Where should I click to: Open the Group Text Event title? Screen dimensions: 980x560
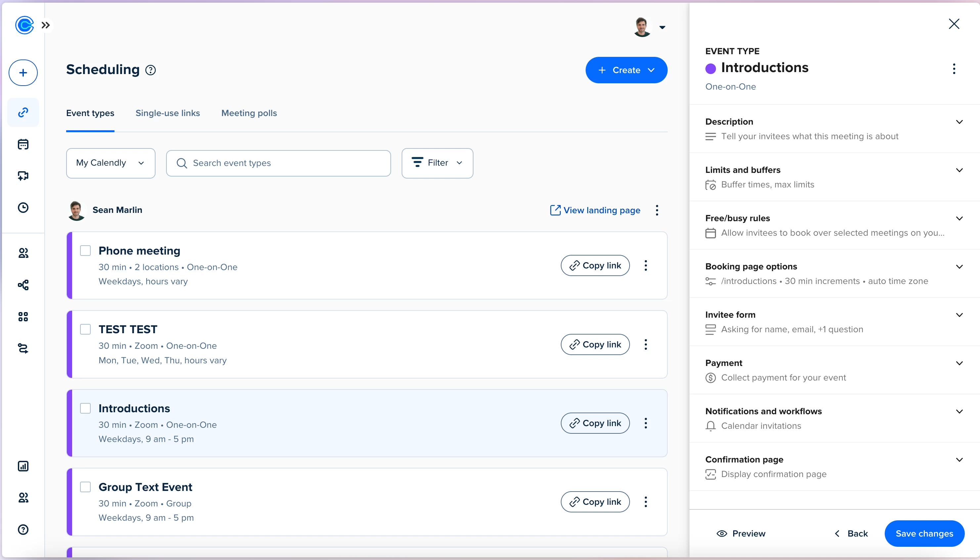[x=145, y=487]
